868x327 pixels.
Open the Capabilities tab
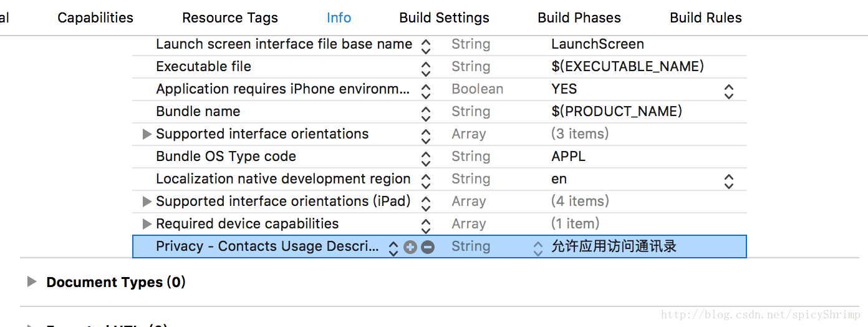[95, 18]
